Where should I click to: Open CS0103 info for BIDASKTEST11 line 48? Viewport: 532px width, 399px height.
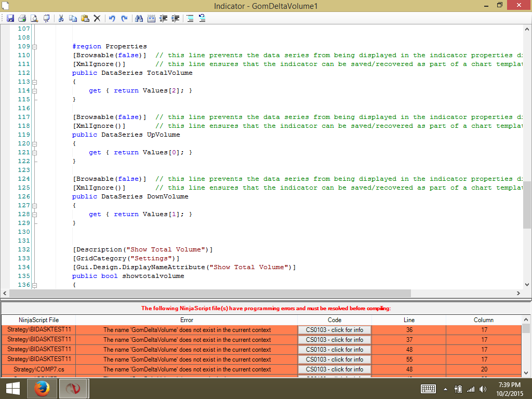tap(335, 350)
